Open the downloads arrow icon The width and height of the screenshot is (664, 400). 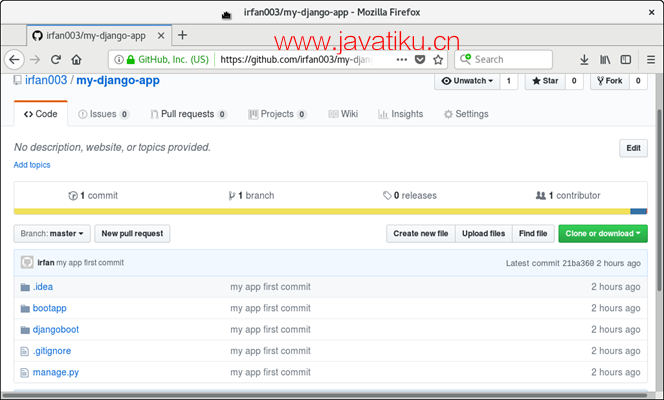click(x=584, y=60)
